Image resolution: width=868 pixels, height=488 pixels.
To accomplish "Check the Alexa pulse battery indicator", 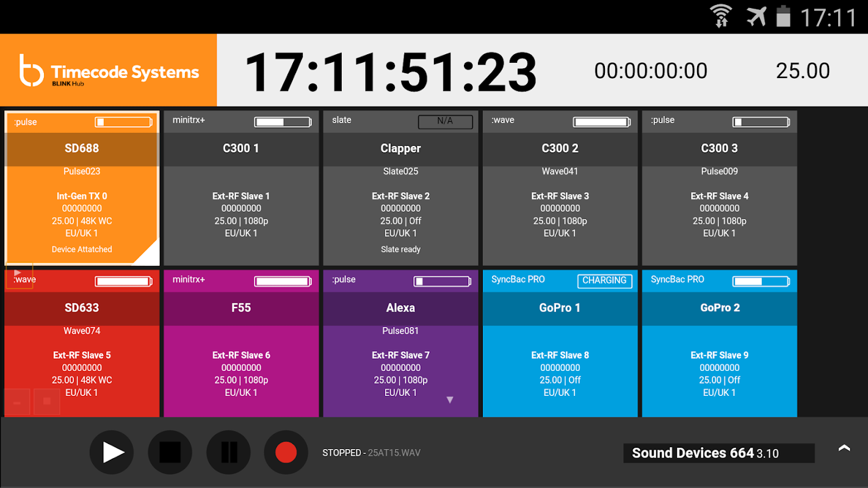I will point(443,281).
